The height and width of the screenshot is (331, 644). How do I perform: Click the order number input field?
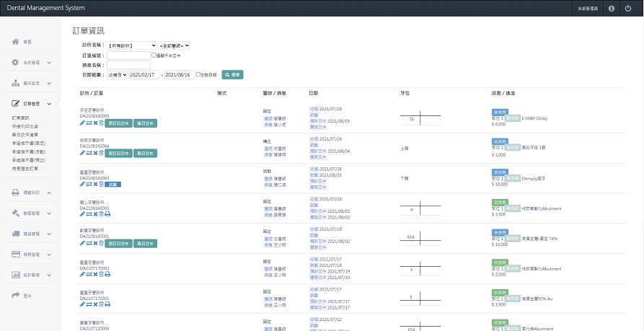click(128, 56)
